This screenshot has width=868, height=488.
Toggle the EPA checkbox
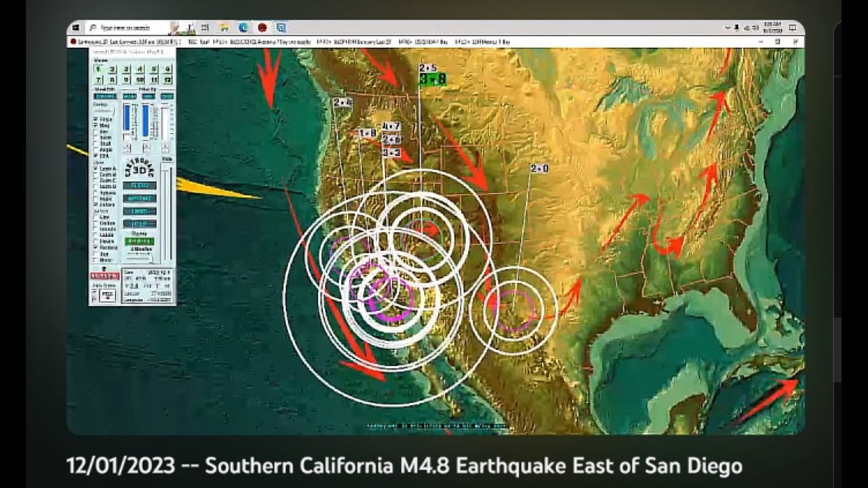coord(96,155)
